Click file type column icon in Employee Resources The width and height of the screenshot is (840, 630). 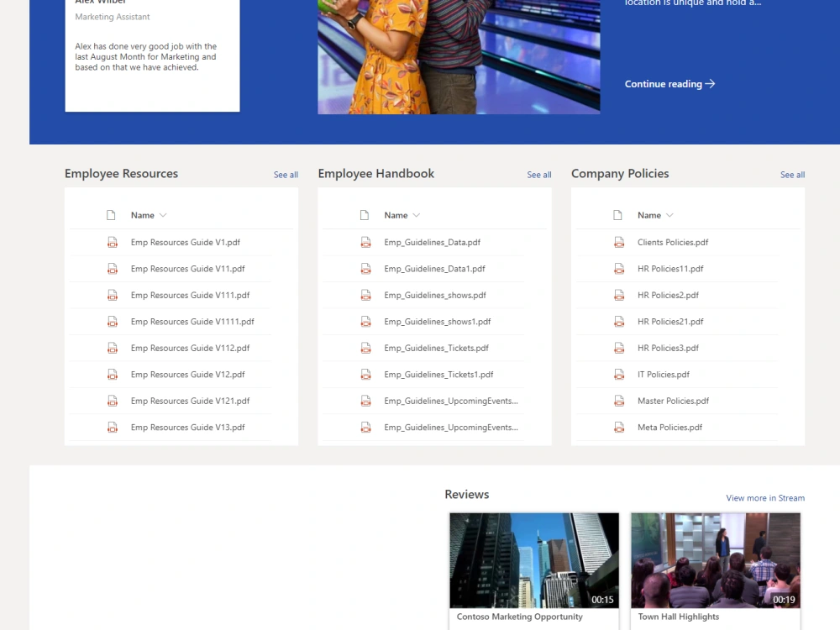111,215
